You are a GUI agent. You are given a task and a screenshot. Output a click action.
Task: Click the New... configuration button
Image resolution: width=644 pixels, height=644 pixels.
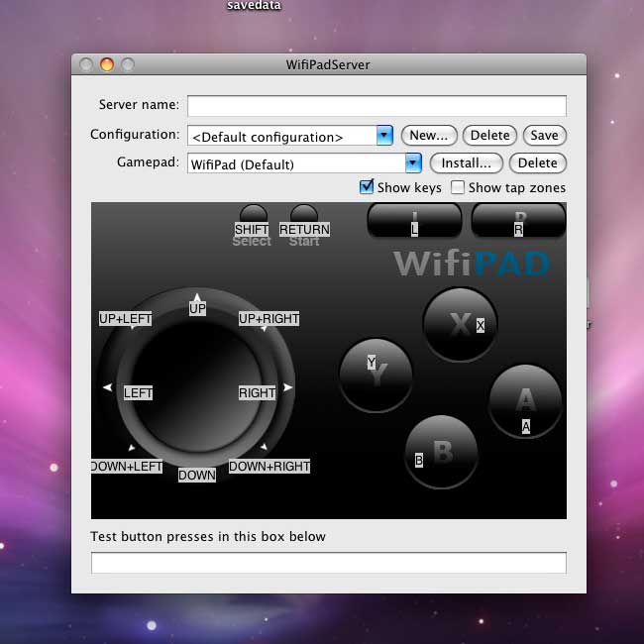click(429, 136)
